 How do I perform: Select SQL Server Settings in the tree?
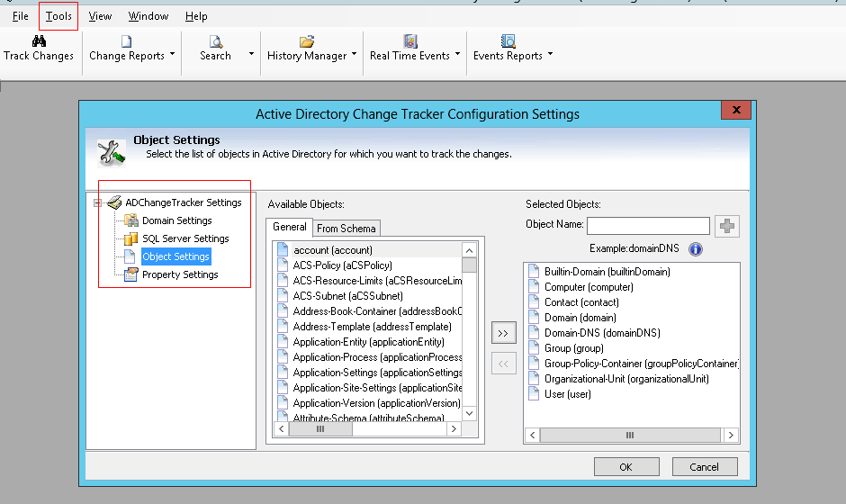coord(185,238)
